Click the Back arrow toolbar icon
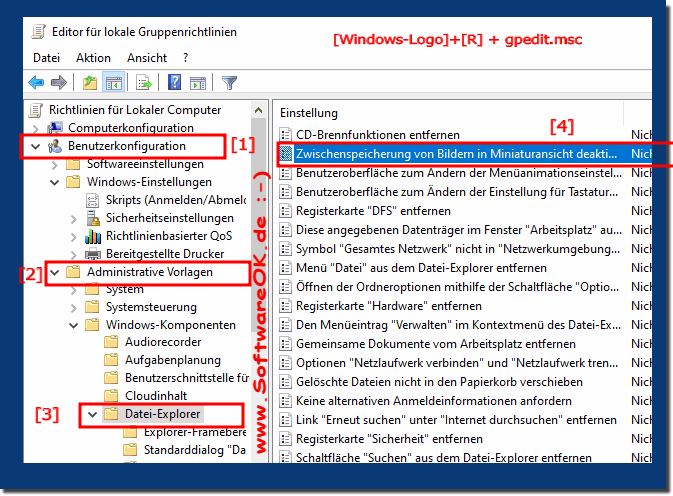The height and width of the screenshot is (496, 673). tap(36, 82)
